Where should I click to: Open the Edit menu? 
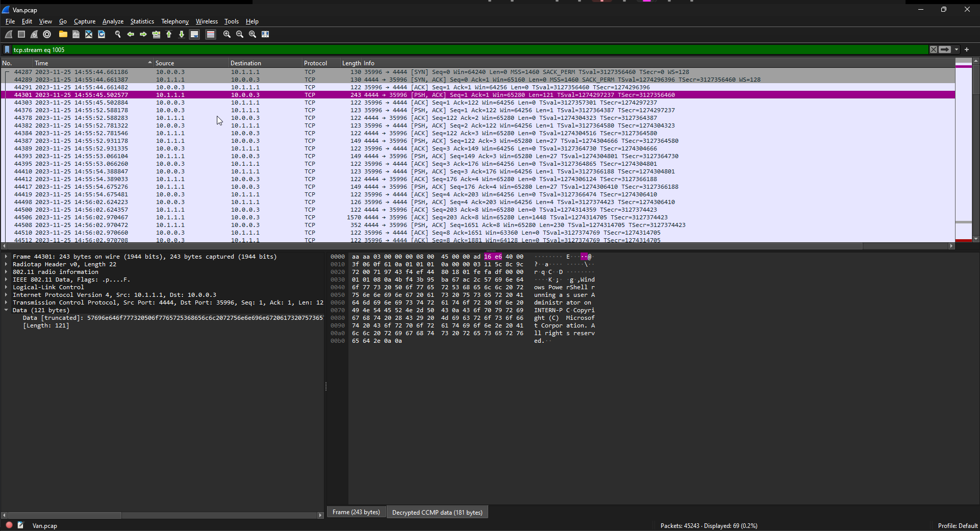click(x=27, y=21)
